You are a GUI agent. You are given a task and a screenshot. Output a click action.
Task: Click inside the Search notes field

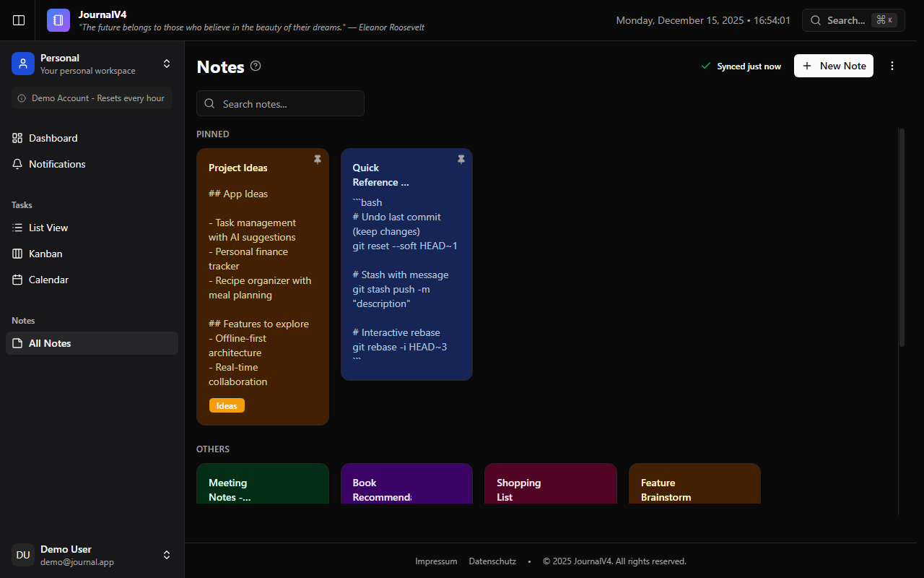280,103
